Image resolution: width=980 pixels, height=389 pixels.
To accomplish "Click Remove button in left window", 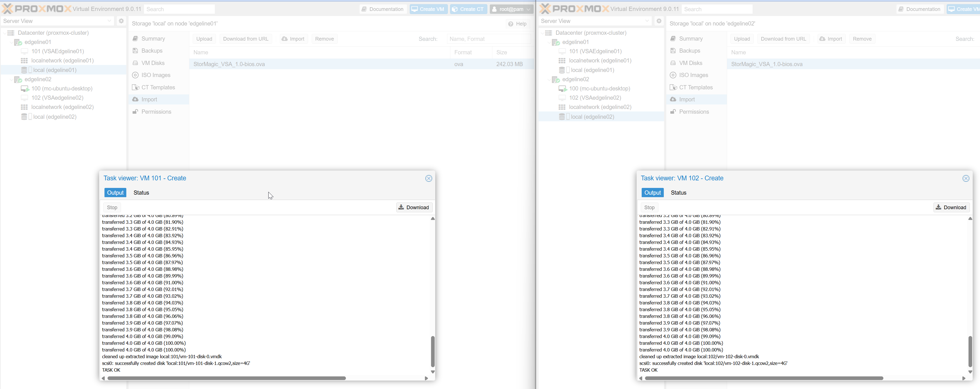I will coord(325,39).
